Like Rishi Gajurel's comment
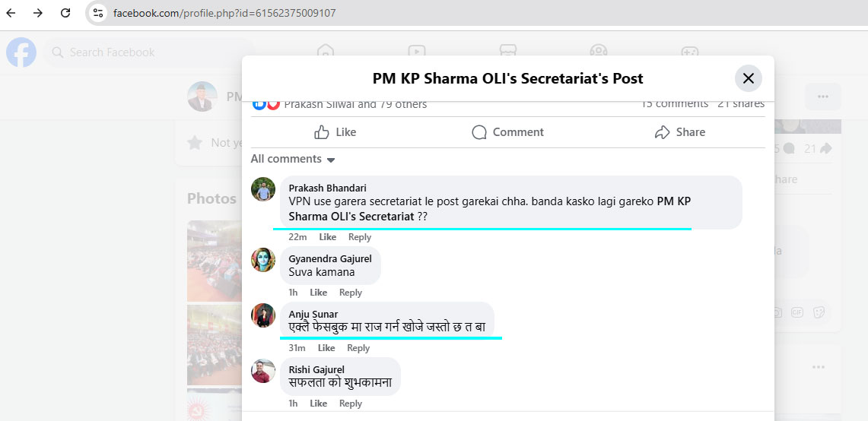Screen dimensions: 868x421 pyautogui.click(x=319, y=404)
